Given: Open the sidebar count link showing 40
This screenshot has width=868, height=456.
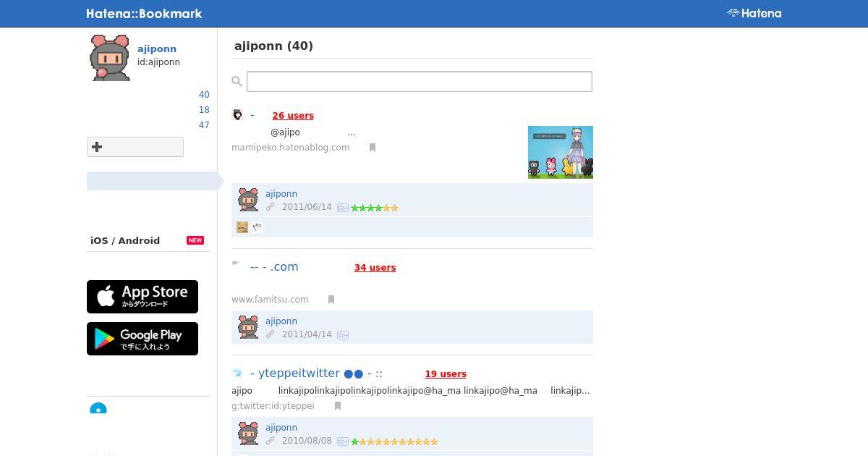Looking at the screenshot, I should [x=204, y=95].
